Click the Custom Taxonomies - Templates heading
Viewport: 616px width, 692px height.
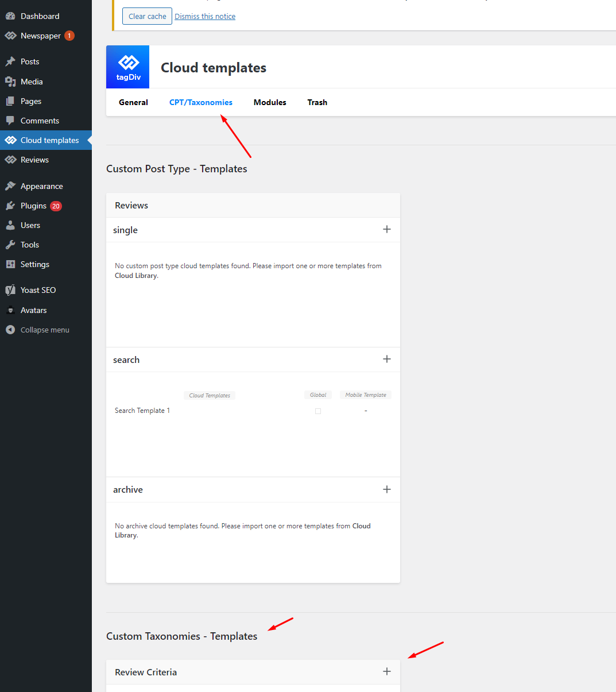182,636
